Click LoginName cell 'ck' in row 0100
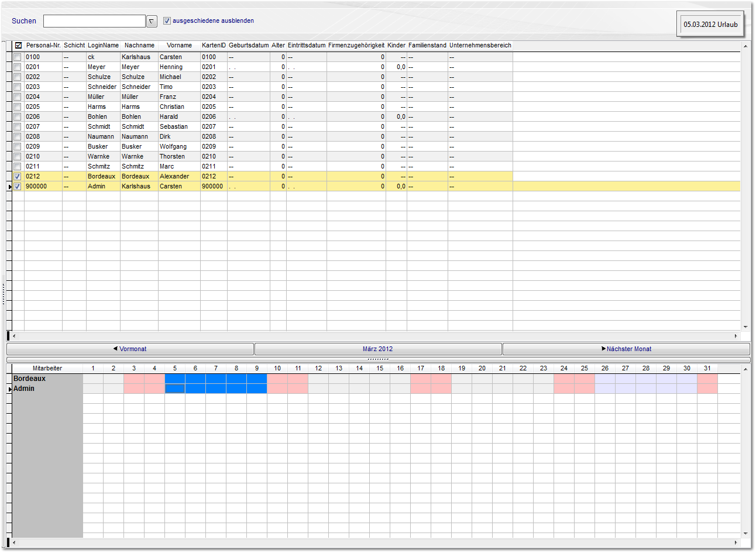The image size is (756, 553). 103,57
